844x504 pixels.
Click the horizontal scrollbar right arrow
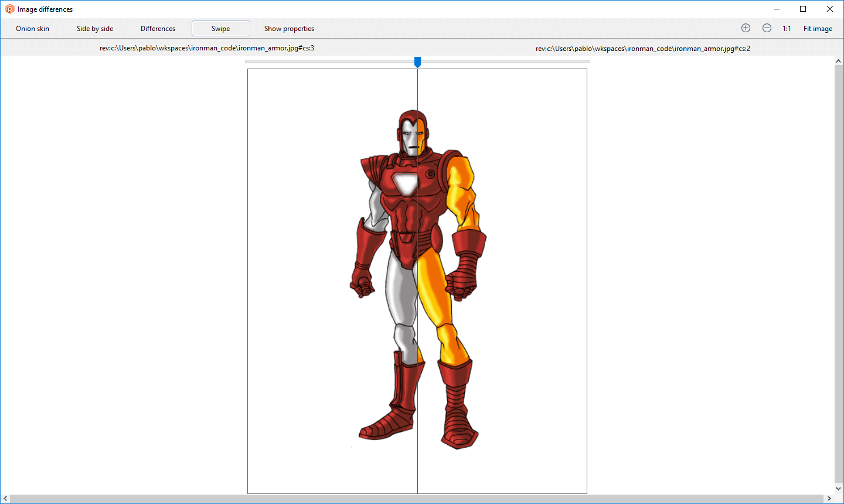pyautogui.click(x=829, y=499)
